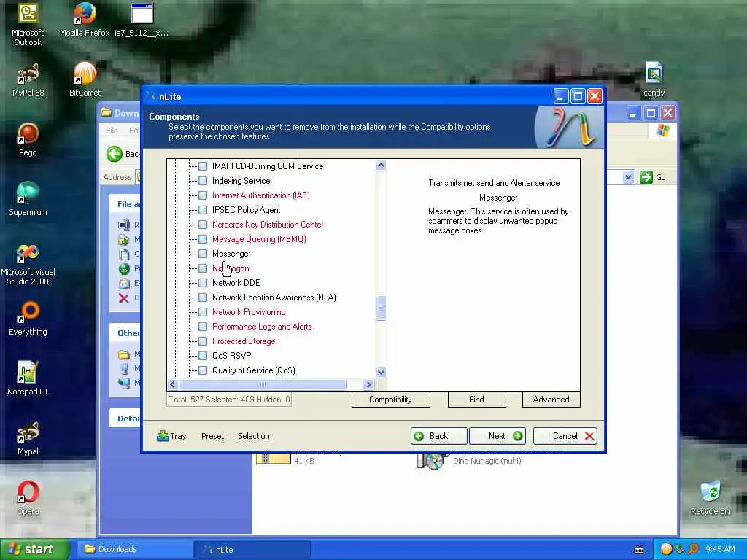Toggle Protected Storage checkbox
747x560 pixels.
click(203, 341)
